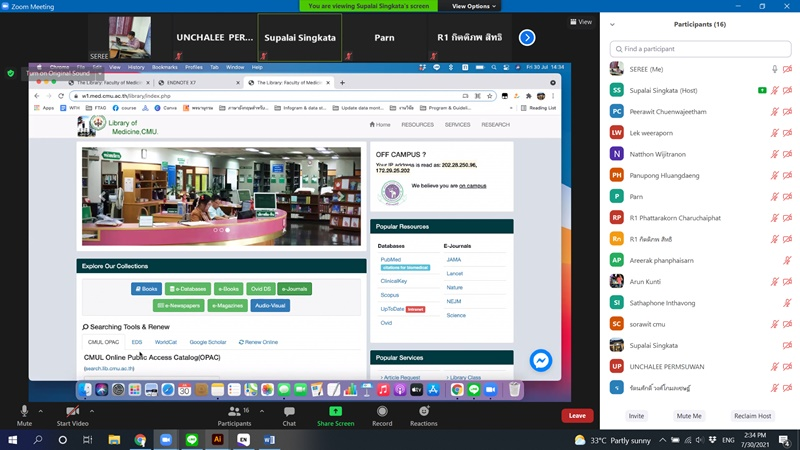Click the Mute Me button
Image resolution: width=800 pixels, height=450 pixels.
pyautogui.click(x=689, y=415)
